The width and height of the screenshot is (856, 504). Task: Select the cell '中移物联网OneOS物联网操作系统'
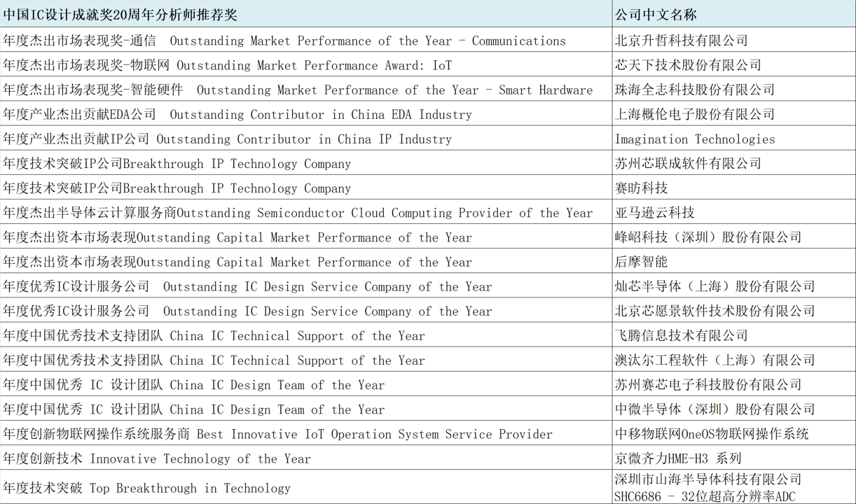(733, 433)
